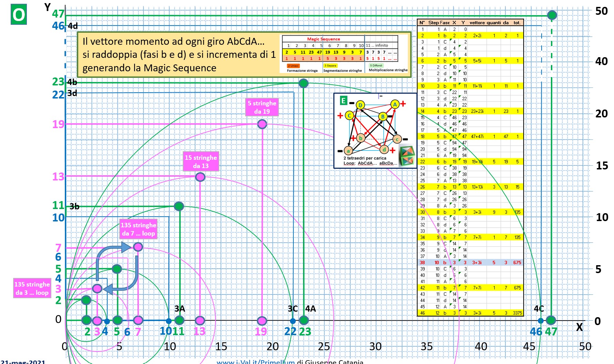Click the '3b' label near Y axis
The image size is (614, 364).
(x=74, y=206)
